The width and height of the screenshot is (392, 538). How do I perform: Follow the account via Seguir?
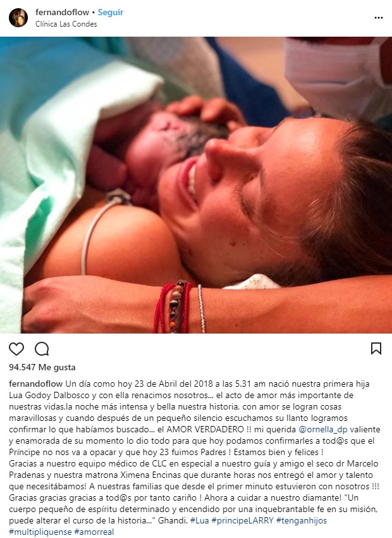click(x=111, y=13)
